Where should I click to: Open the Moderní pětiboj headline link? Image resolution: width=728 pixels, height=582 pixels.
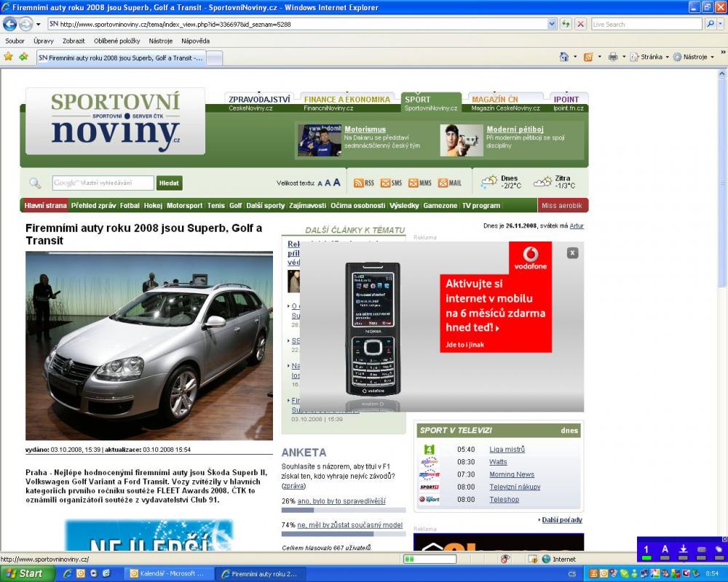(x=515, y=129)
